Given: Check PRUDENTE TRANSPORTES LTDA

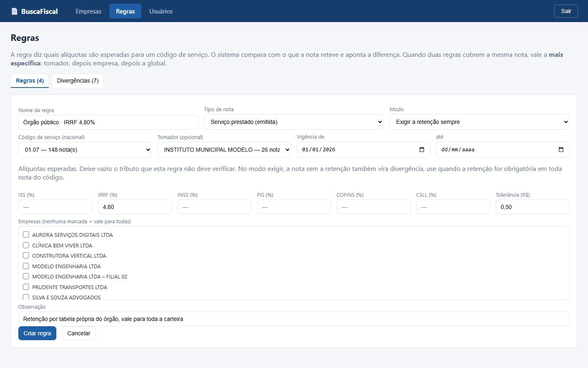Looking at the screenshot, I should (x=26, y=287).
